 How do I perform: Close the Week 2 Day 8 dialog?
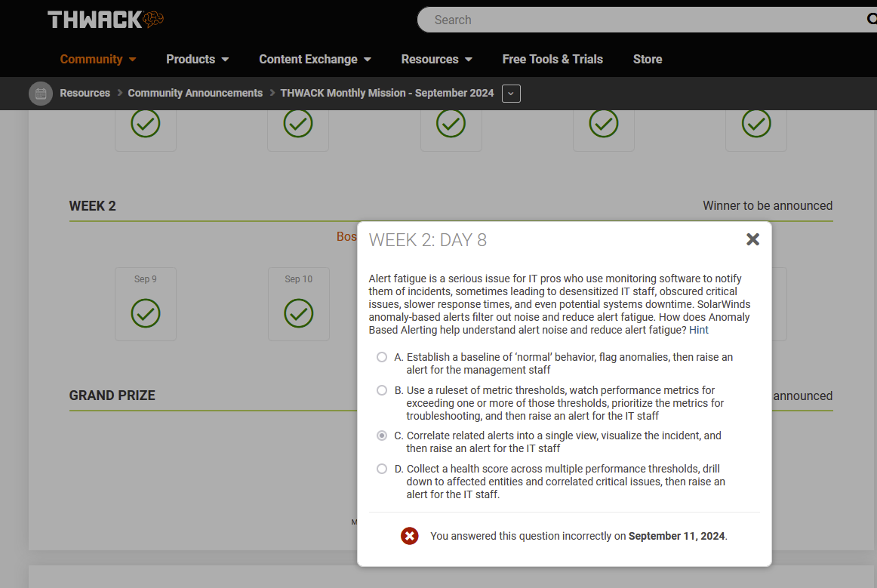tap(752, 239)
